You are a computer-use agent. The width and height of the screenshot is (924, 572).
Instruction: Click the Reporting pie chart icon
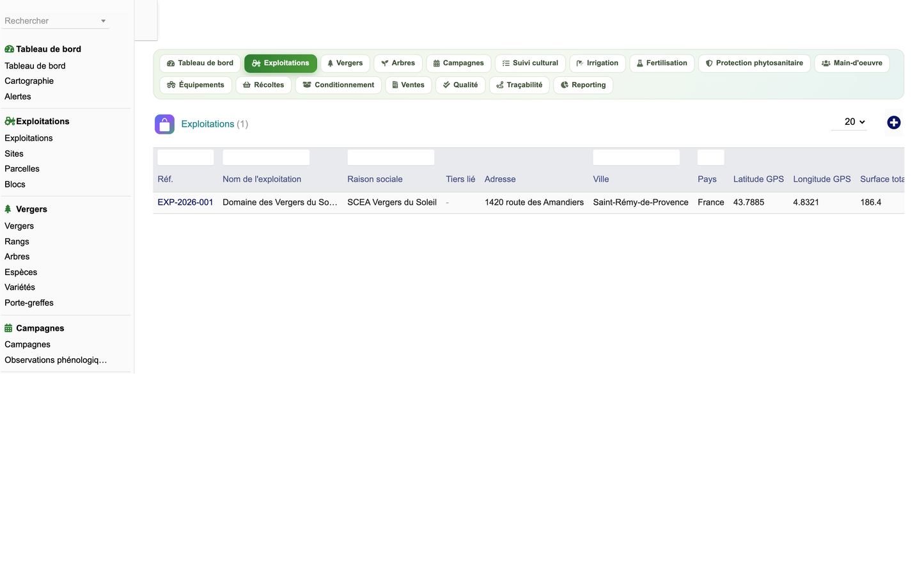565,85
